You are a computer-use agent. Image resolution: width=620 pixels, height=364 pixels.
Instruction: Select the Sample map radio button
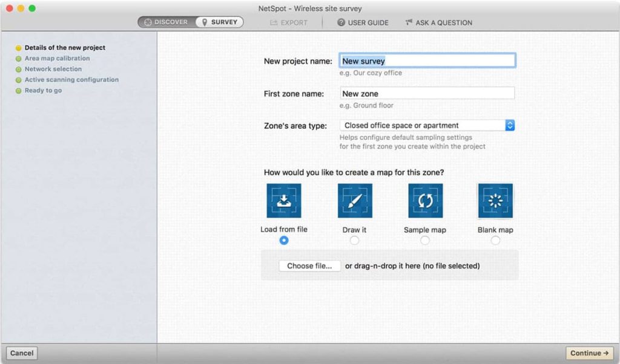click(425, 241)
